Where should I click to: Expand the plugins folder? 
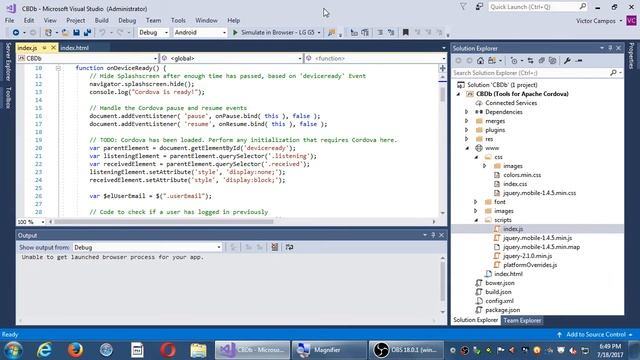(467, 130)
